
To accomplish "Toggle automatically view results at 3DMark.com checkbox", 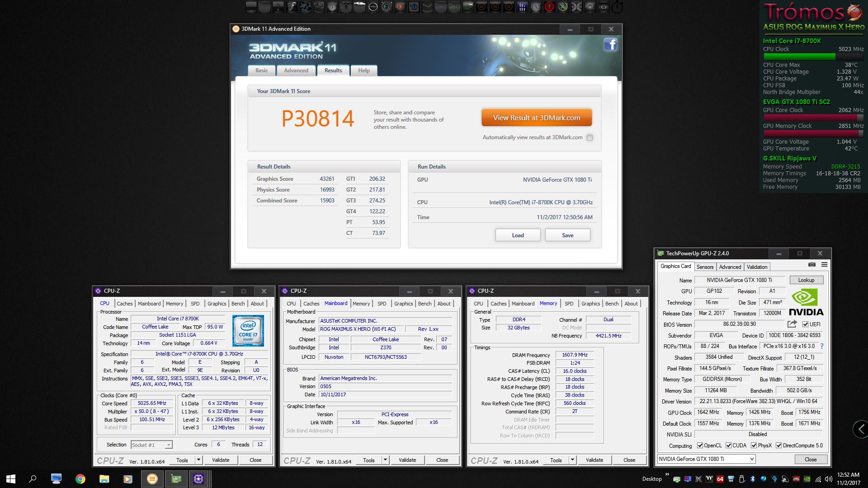I will click(x=590, y=137).
